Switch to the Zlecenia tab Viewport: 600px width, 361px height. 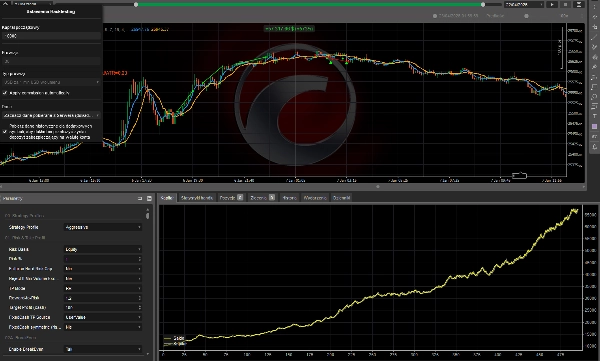pos(262,198)
